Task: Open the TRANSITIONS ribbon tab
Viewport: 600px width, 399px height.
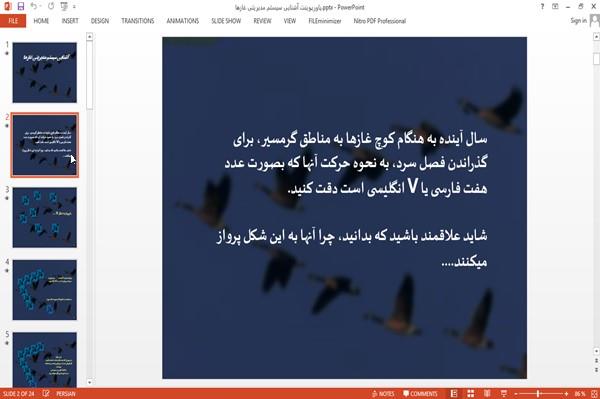Action: [x=137, y=21]
